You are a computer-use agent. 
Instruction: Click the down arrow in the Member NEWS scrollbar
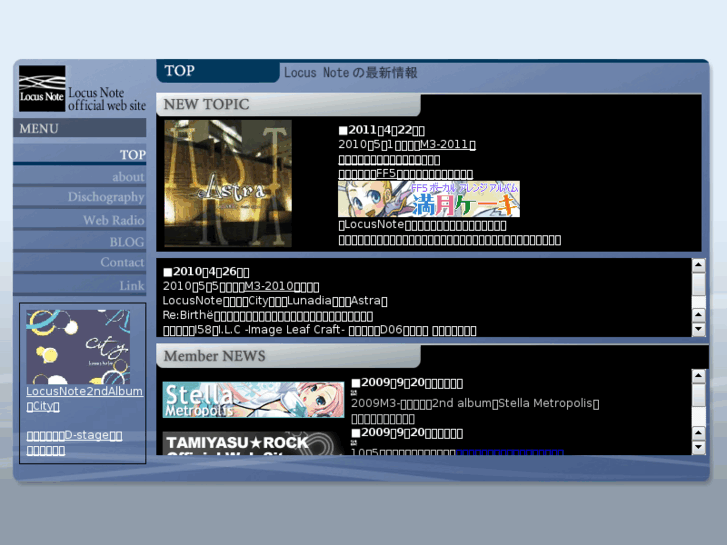point(699,448)
